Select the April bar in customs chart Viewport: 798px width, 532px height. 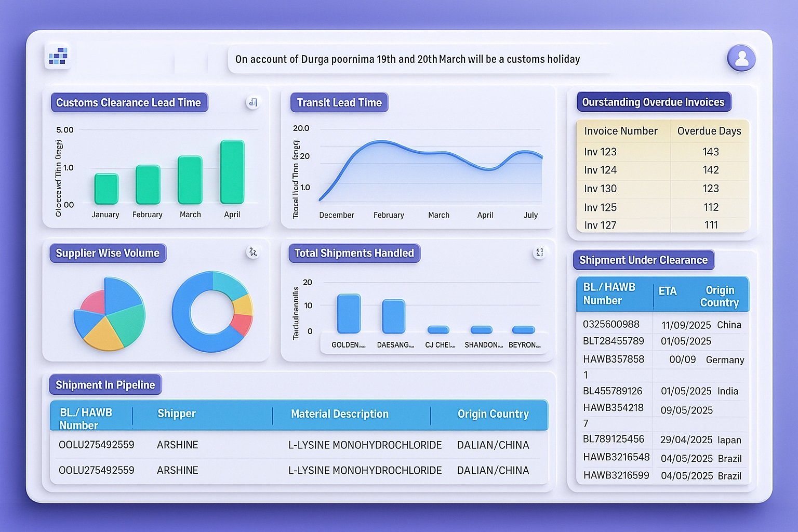coord(232,172)
